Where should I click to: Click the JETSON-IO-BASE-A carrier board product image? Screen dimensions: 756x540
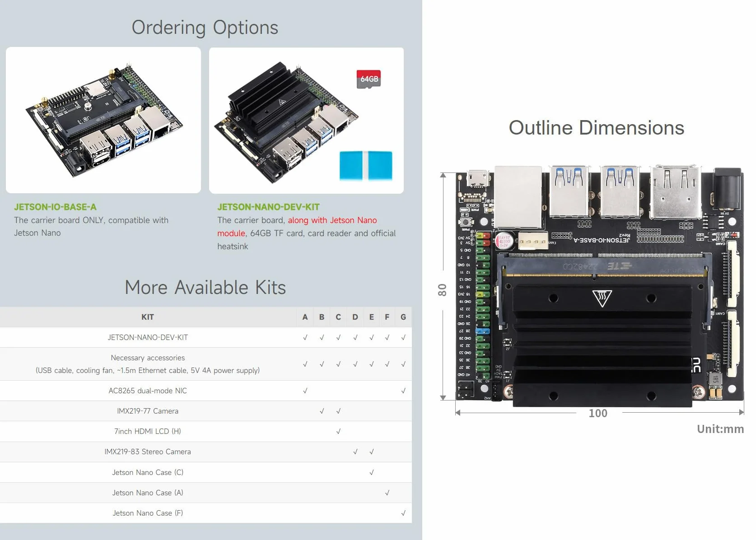[x=103, y=120]
